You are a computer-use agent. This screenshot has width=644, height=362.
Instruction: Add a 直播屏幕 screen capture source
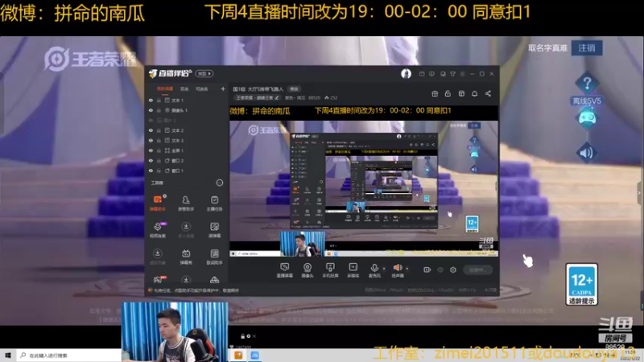click(x=285, y=270)
